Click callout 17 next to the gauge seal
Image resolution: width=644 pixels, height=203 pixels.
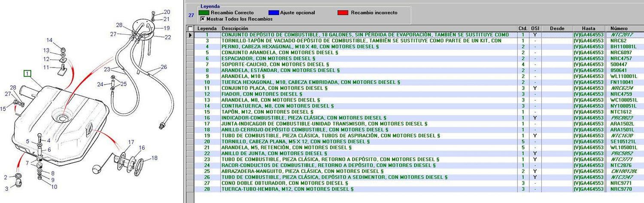click(131, 142)
